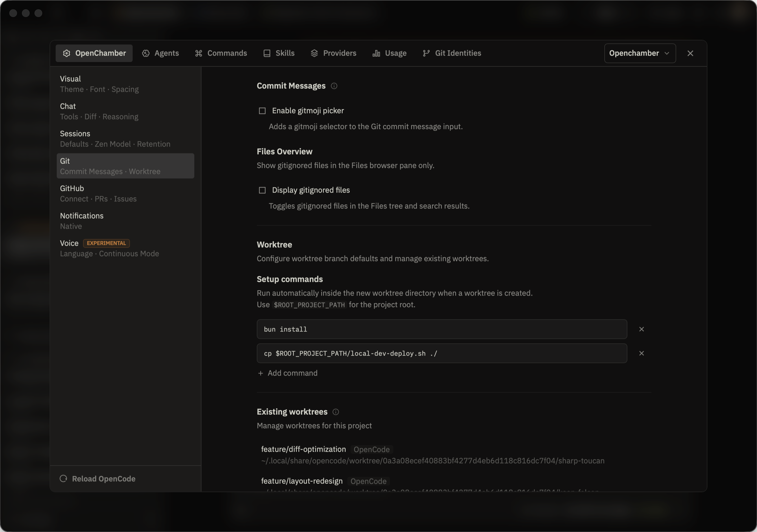Close the settings dialog
757x532 pixels.
tap(690, 53)
